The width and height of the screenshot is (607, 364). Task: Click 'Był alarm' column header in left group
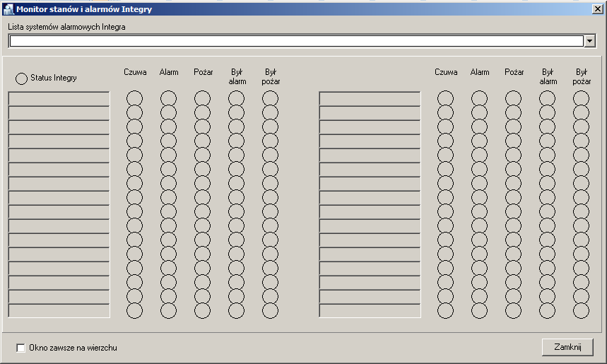[x=237, y=76]
